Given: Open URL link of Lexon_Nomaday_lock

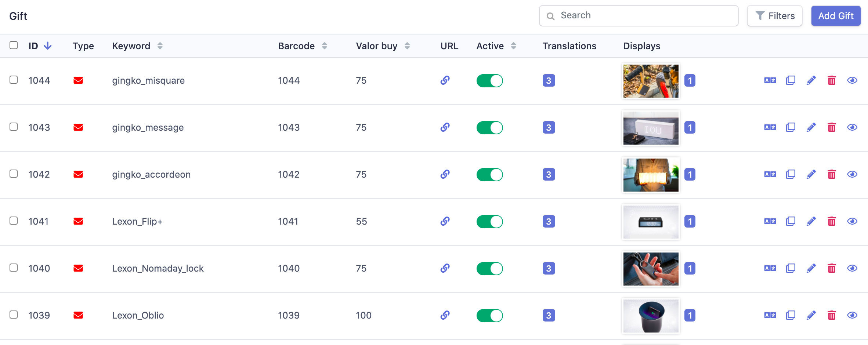Looking at the screenshot, I should click(x=445, y=268).
